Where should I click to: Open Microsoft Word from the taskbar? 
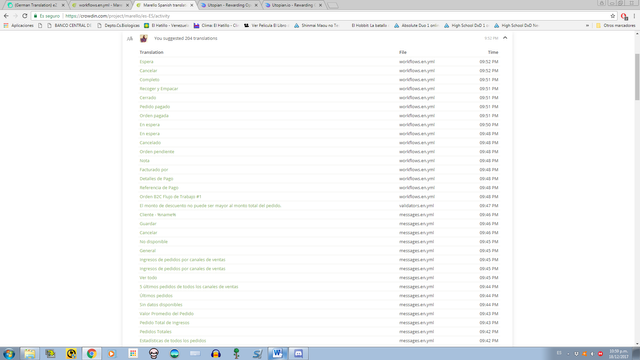point(278,353)
